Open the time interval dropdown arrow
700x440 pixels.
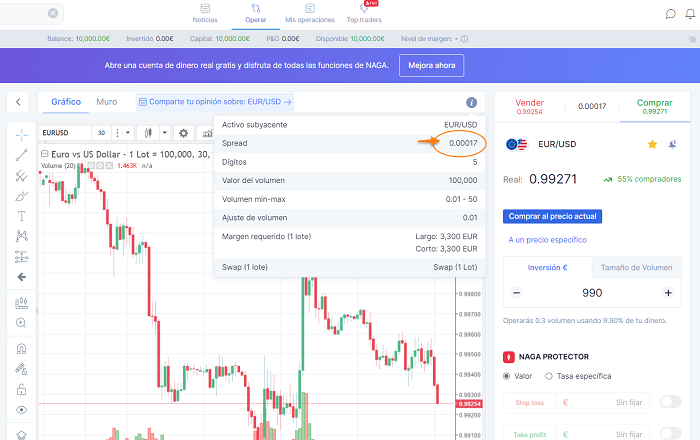click(128, 133)
